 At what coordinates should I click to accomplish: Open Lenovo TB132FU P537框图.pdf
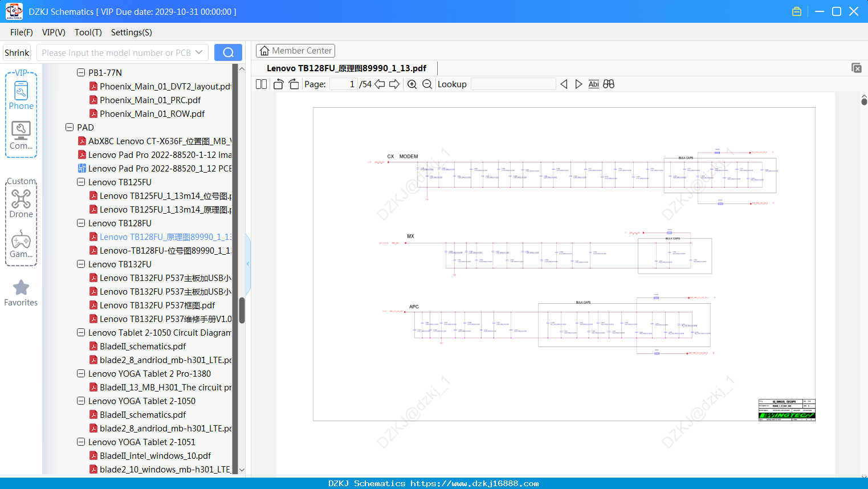[x=152, y=305]
